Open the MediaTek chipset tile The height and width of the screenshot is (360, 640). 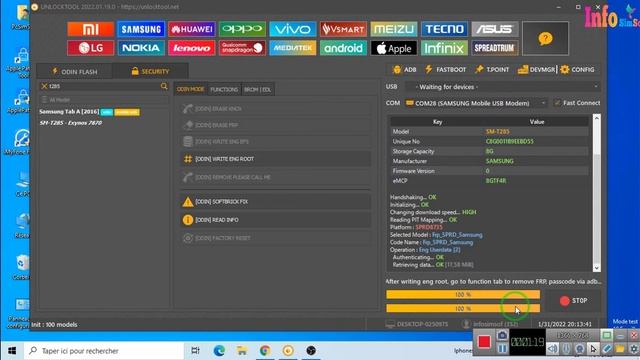[x=293, y=48]
